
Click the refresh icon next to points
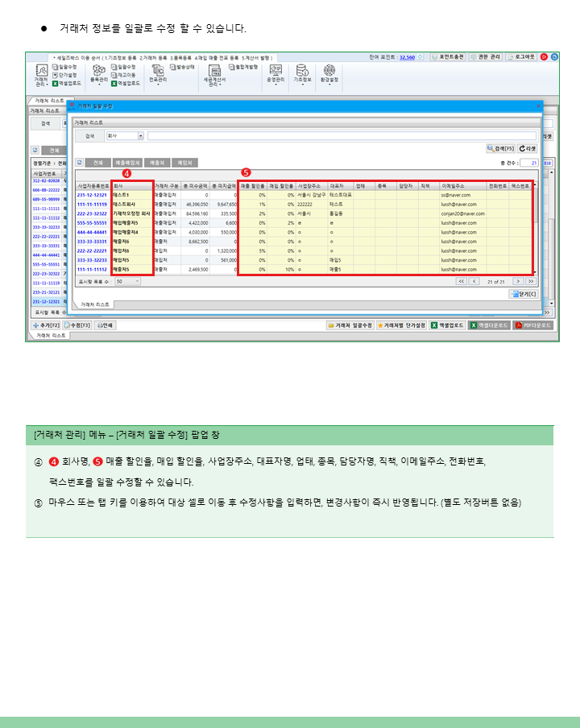pos(420,56)
